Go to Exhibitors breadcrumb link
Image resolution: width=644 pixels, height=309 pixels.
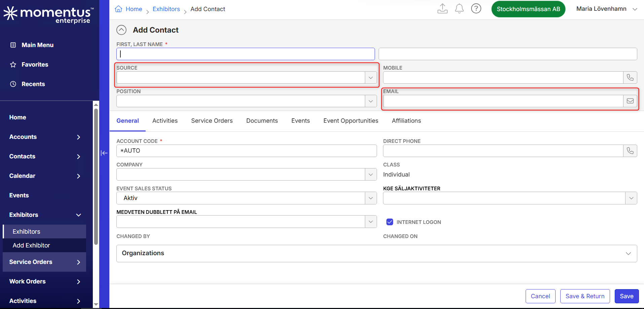pos(166,9)
